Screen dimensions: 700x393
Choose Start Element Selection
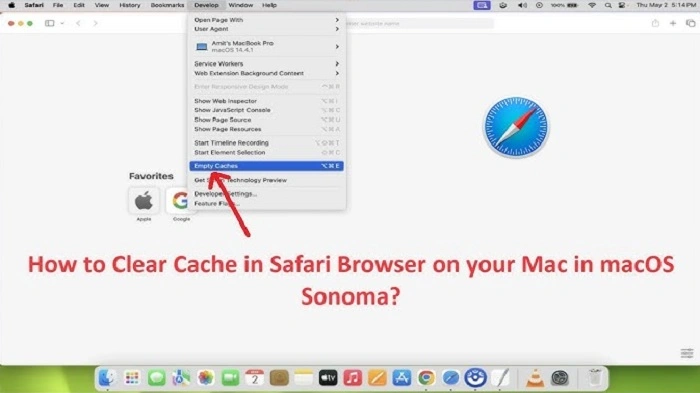pos(267,152)
